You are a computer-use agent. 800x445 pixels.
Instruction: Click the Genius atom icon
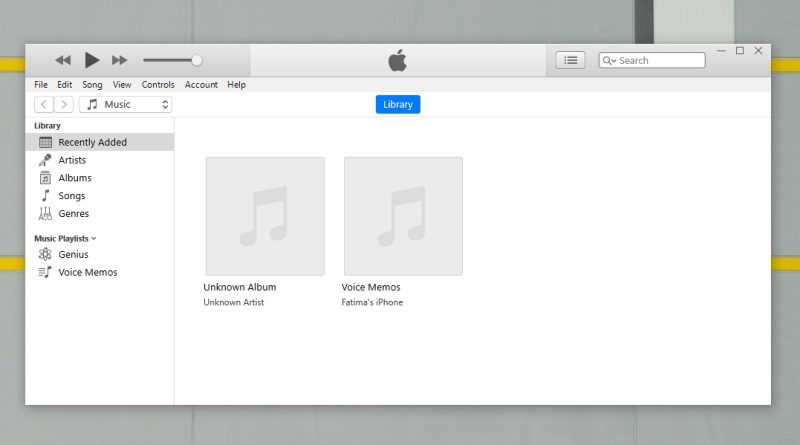(45, 254)
